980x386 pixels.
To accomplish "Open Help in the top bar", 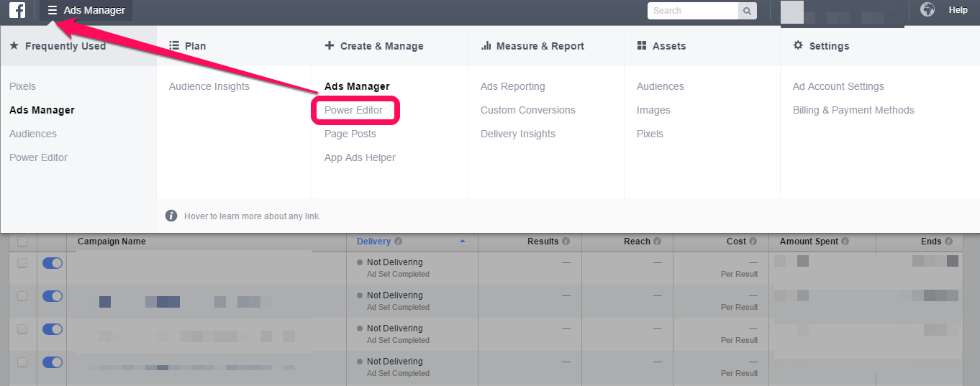I will pos(958,10).
